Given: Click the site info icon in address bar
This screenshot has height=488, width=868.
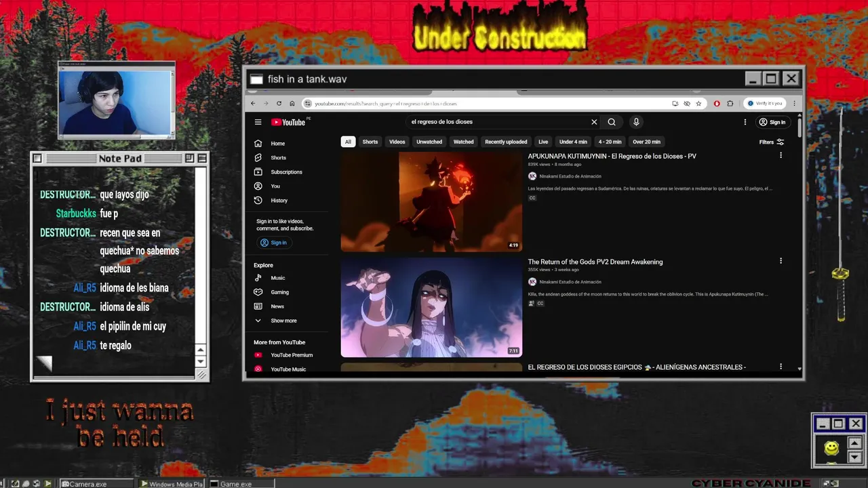Looking at the screenshot, I should click(x=307, y=104).
